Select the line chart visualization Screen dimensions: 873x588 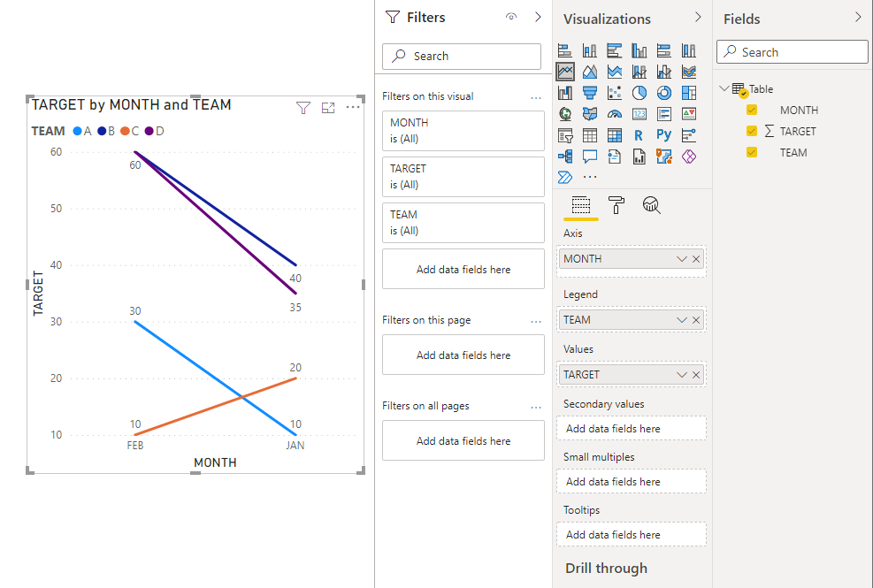point(565,72)
